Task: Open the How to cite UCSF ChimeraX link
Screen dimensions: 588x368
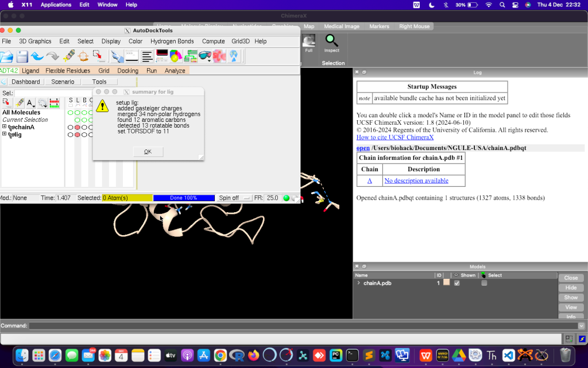Action: tap(394, 137)
